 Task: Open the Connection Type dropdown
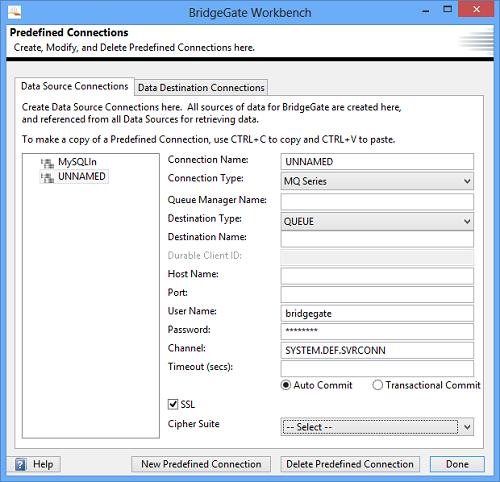(377, 181)
